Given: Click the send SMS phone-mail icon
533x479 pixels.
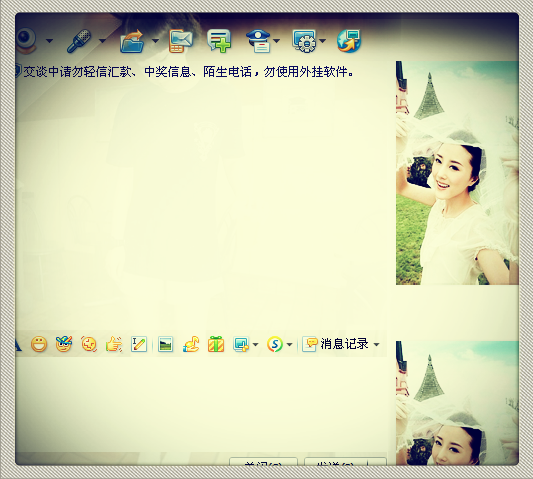Looking at the screenshot, I should click(181, 41).
